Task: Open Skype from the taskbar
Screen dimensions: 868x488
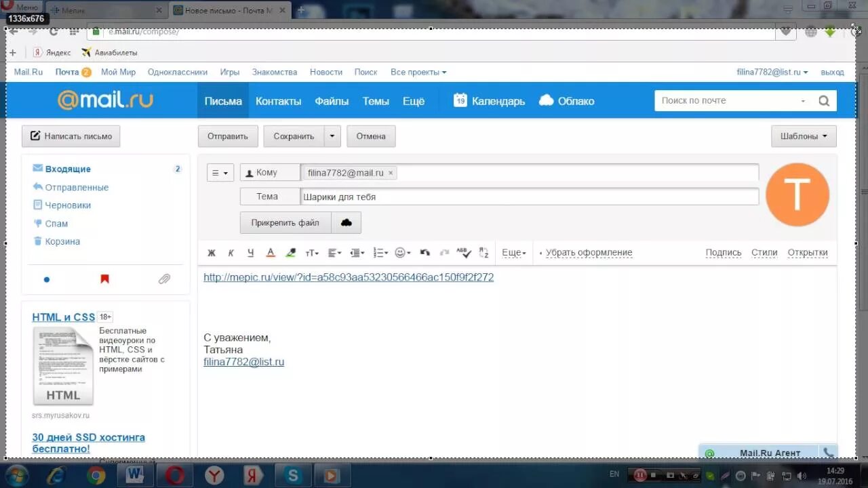Action: [293, 476]
